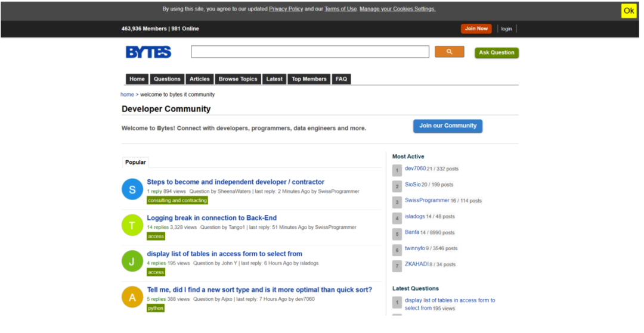Screen dimensions: 644x333
Task: Click '5 replies' on sort type question
Action: pyautogui.click(x=156, y=299)
